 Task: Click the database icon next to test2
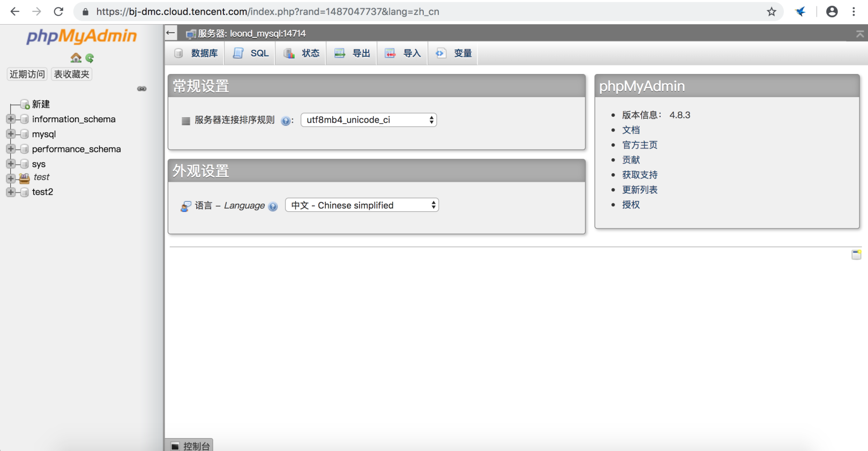click(x=24, y=192)
